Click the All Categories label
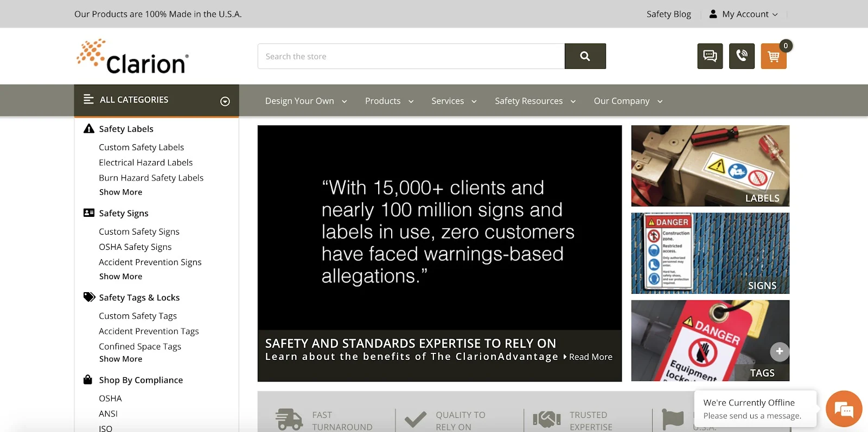868x432 pixels. point(134,100)
